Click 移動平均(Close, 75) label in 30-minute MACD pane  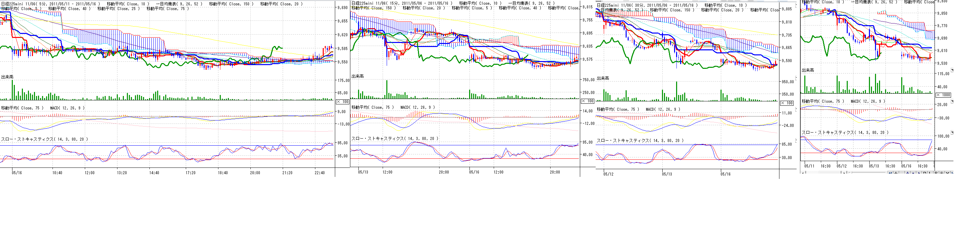coord(618,109)
